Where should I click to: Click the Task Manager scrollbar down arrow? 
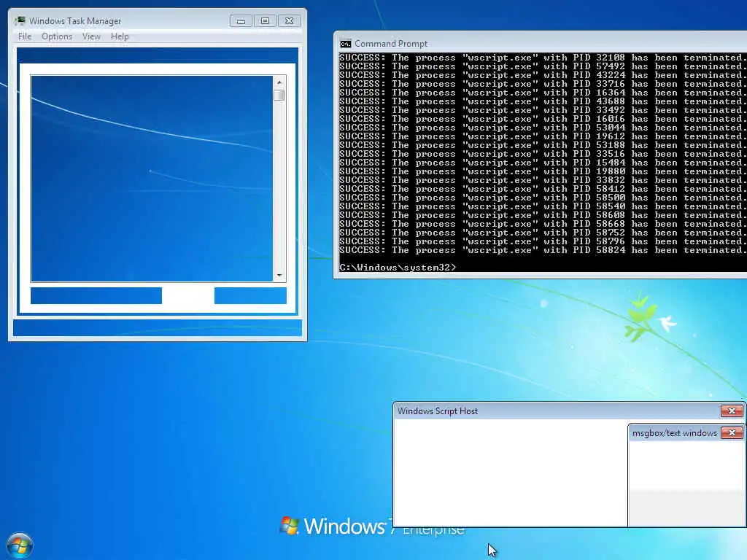point(279,275)
